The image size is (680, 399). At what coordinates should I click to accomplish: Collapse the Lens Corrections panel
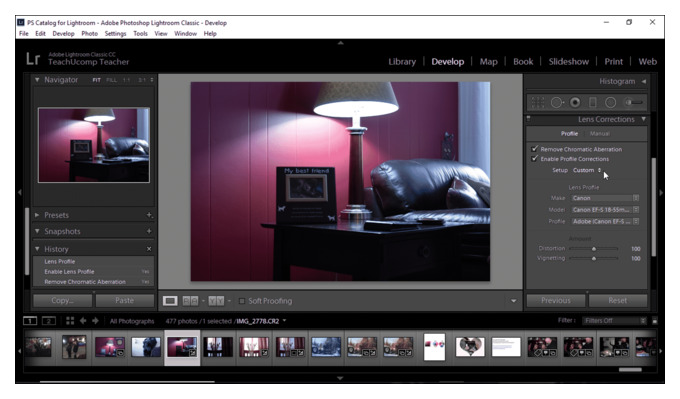644,119
